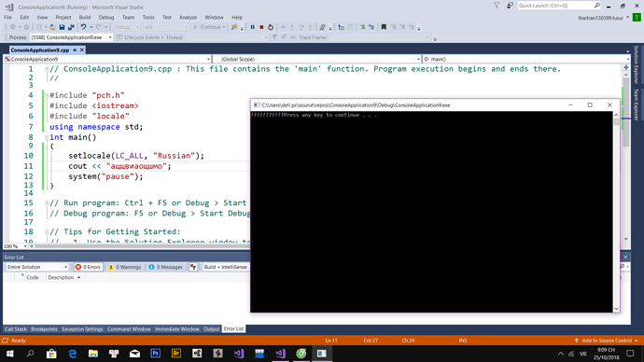Click the console app taskbar icon

(322, 354)
